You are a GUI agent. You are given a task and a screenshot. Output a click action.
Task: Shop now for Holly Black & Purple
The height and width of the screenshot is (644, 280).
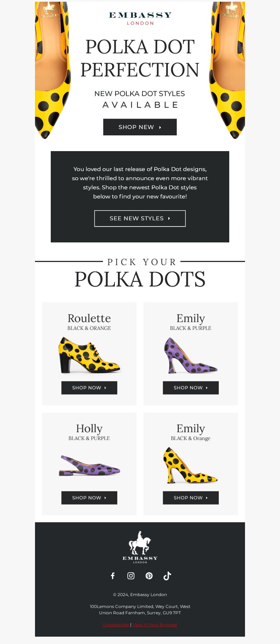click(x=89, y=498)
